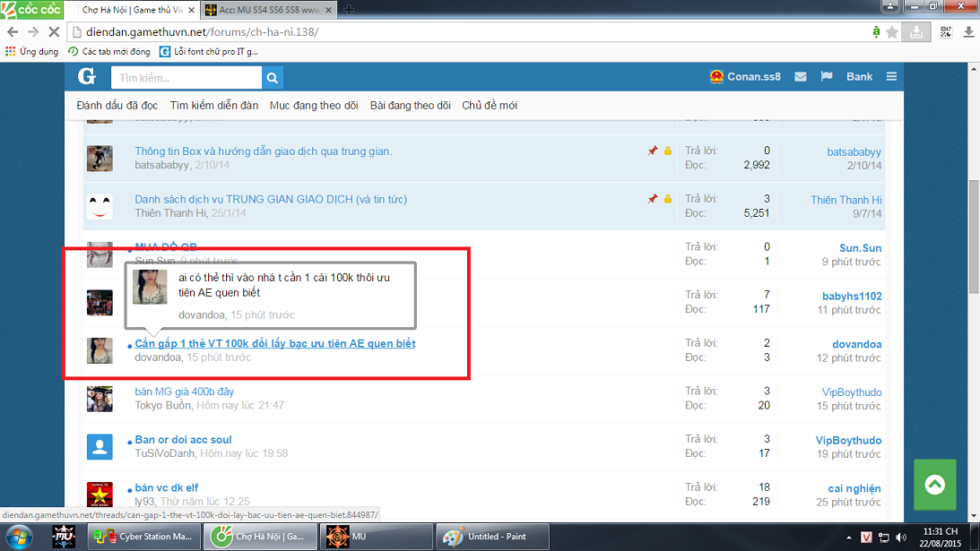Open the inbox envelope icon
Viewport: 980px width, 551px height.
click(x=801, y=77)
